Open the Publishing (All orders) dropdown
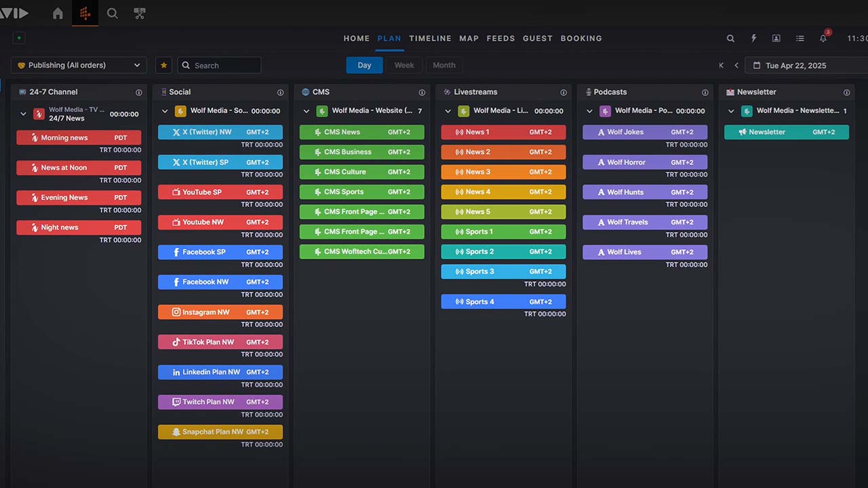 [x=79, y=65]
